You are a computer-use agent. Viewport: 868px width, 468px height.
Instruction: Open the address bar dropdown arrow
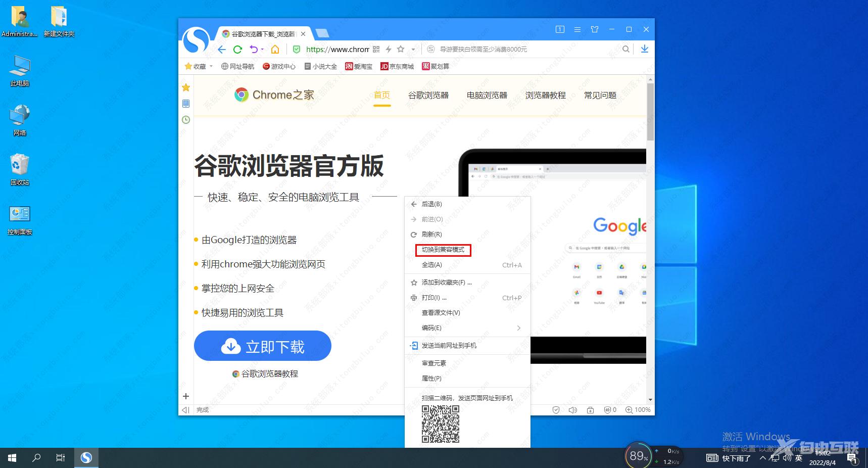point(413,50)
